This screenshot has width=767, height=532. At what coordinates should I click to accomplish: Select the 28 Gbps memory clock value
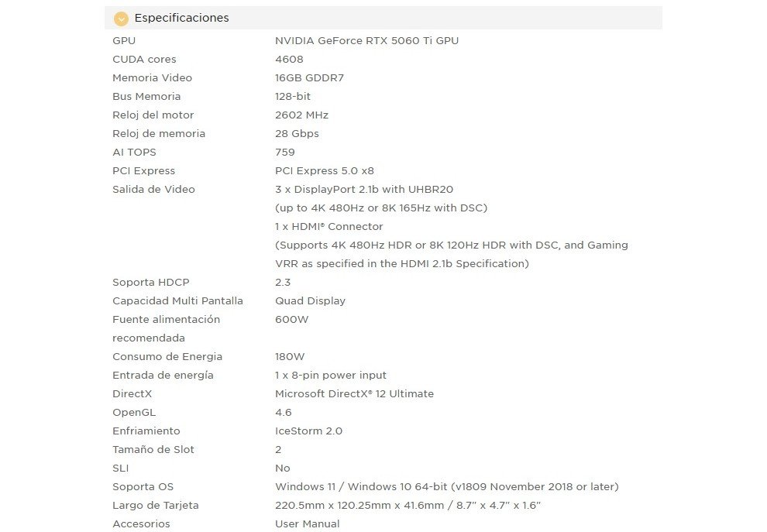coord(297,133)
